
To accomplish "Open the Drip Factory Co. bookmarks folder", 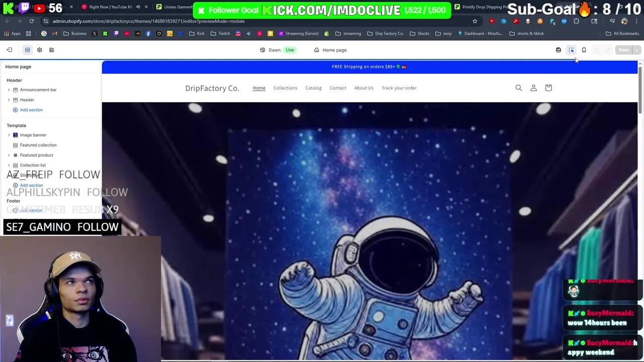I will (x=385, y=33).
